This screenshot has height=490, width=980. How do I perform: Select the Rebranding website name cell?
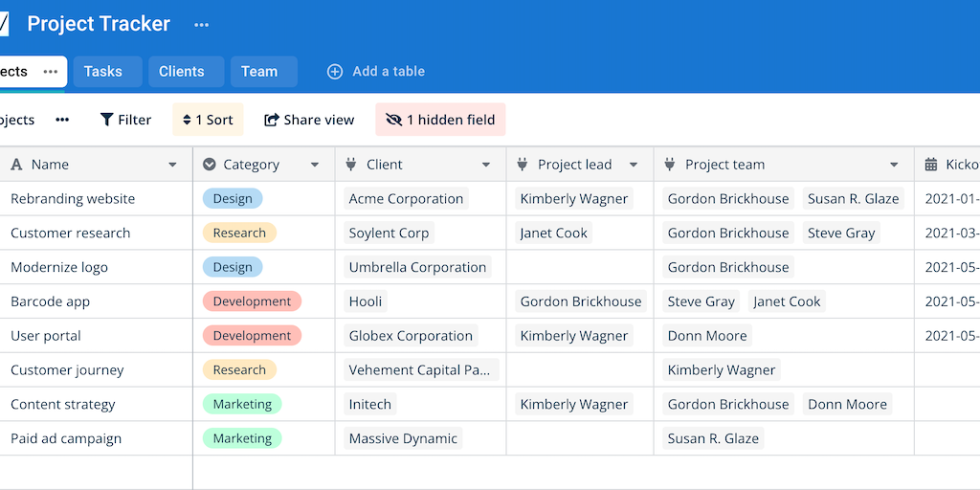coord(73,199)
